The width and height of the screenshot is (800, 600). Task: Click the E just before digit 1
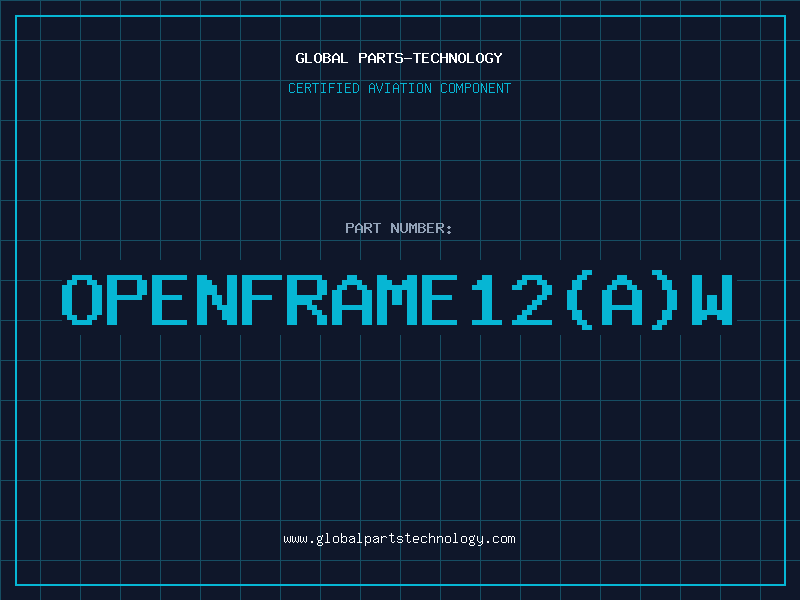[442, 299]
